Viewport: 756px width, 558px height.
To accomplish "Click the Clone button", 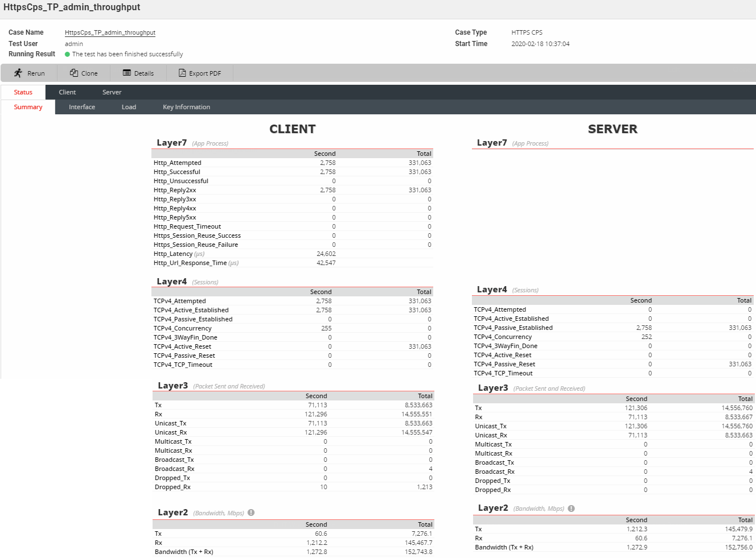I will tap(83, 73).
